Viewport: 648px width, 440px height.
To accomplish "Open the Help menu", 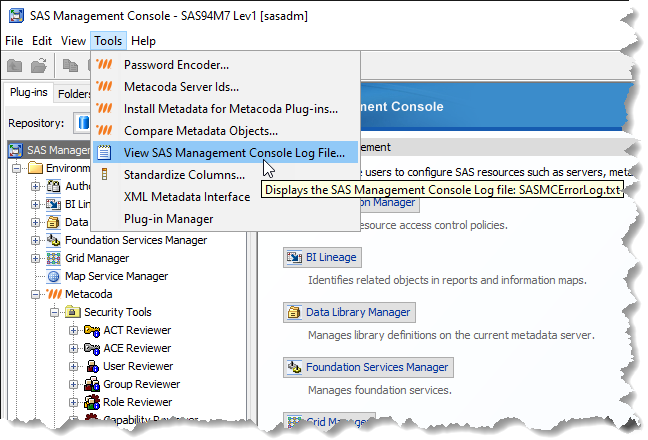I will [143, 41].
